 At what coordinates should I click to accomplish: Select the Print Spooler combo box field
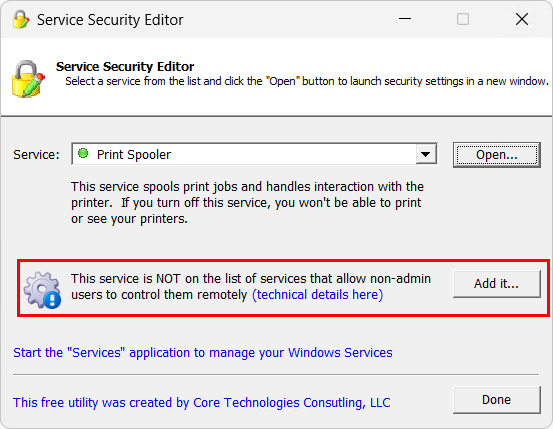pyautogui.click(x=254, y=154)
